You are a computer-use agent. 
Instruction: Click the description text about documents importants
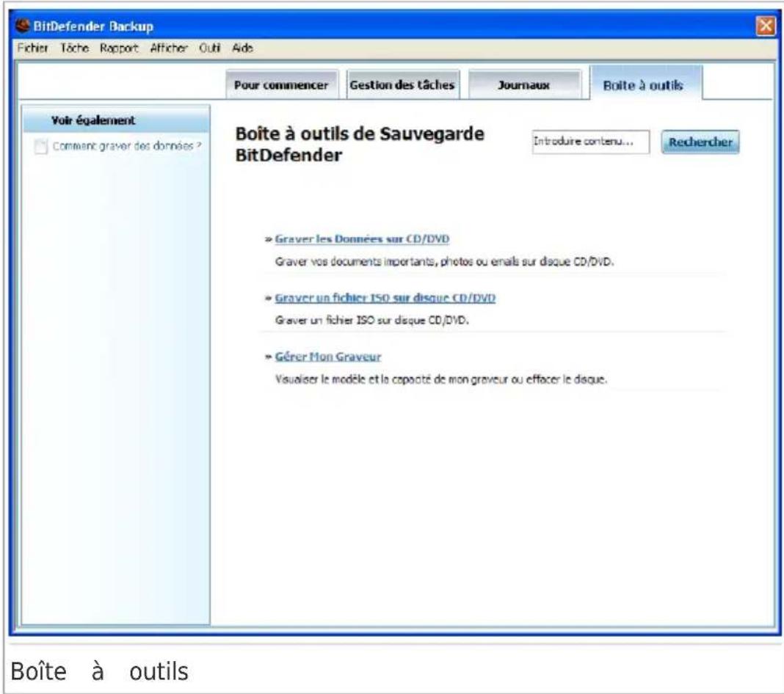[x=444, y=261]
